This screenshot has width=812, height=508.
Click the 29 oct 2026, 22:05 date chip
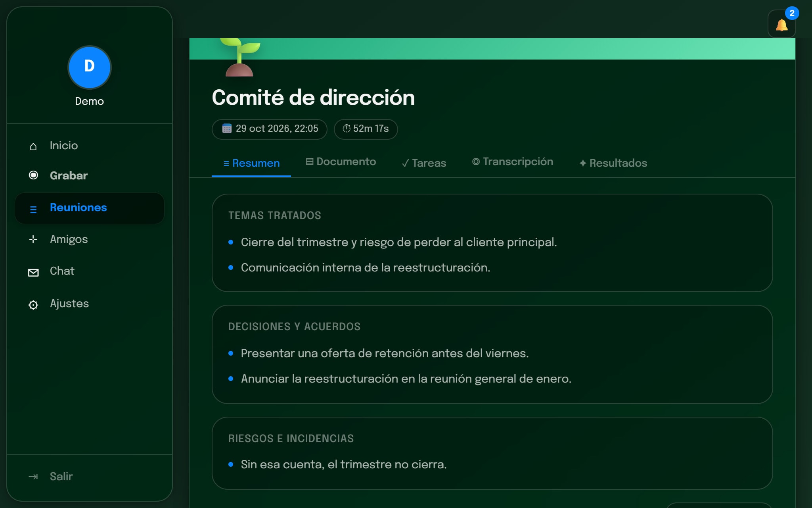point(270,129)
